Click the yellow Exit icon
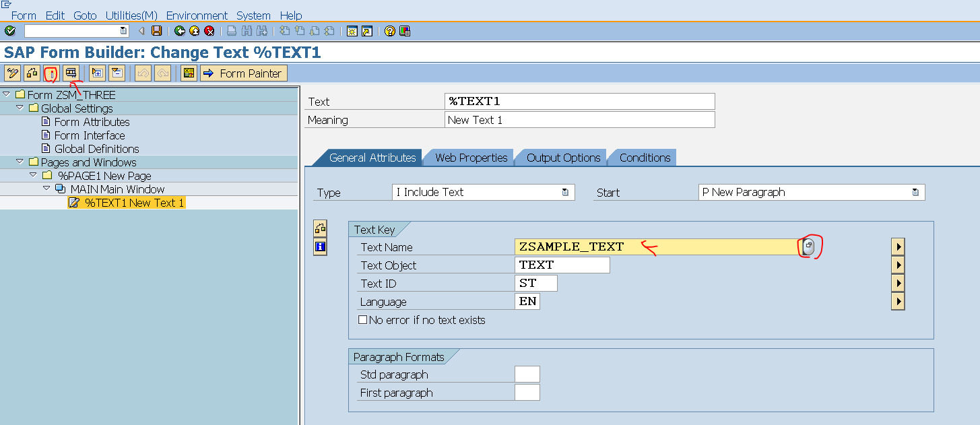 pyautogui.click(x=195, y=31)
